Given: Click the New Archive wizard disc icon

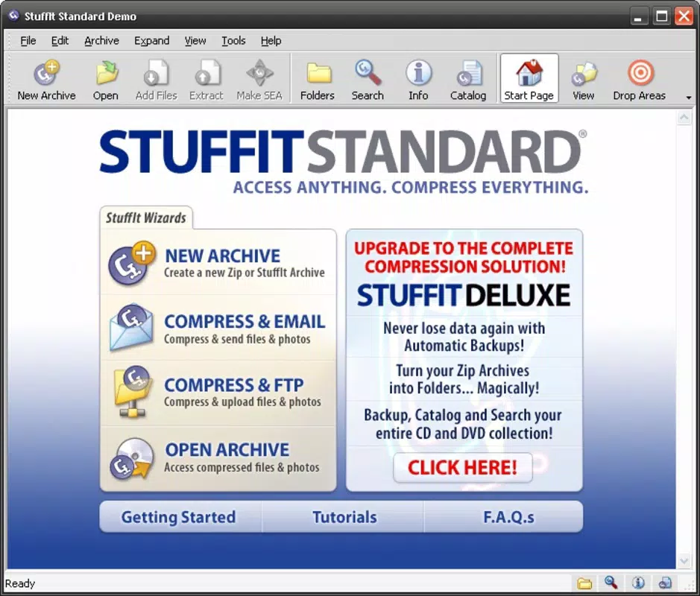Looking at the screenshot, I should pyautogui.click(x=132, y=263).
